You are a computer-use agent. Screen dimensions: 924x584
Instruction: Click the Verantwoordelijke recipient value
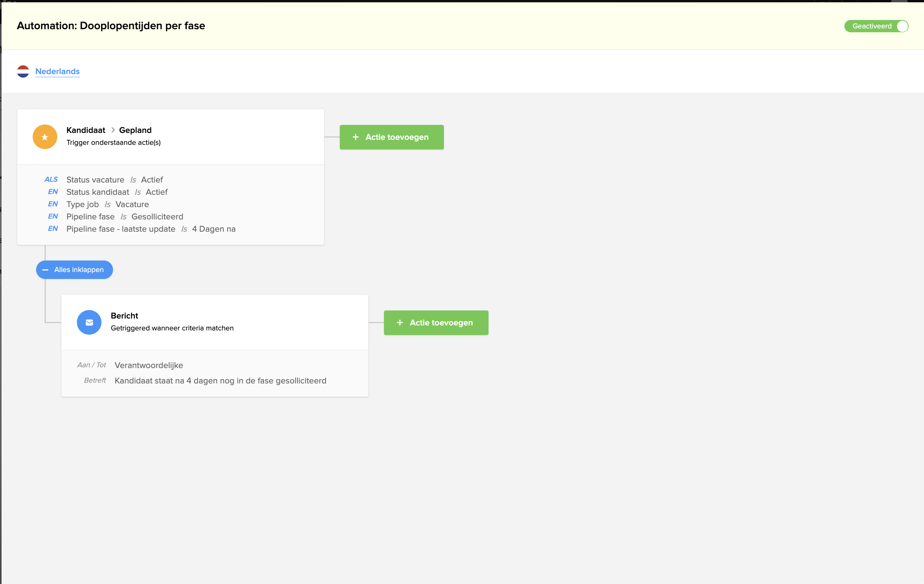[x=149, y=365]
